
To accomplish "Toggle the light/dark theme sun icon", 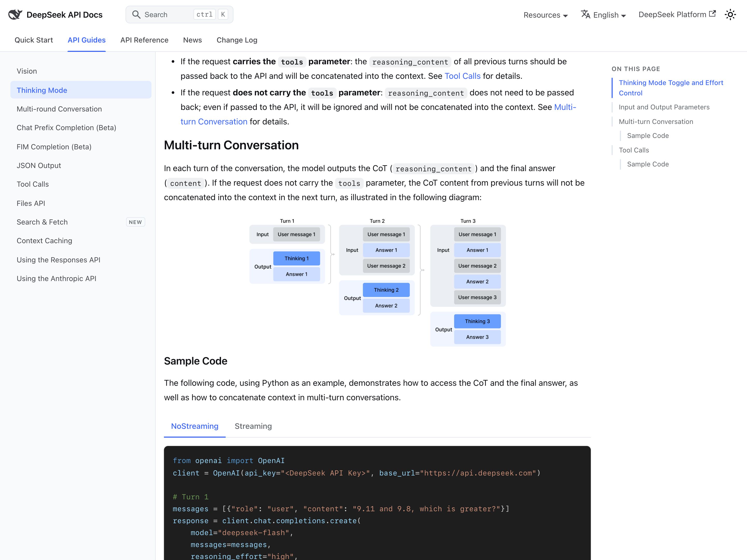I will click(730, 15).
